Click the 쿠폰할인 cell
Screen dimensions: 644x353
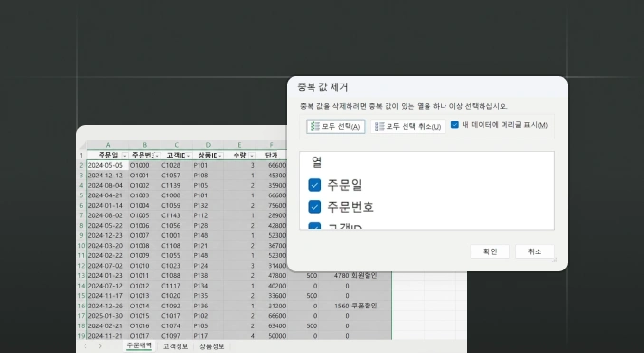(370, 306)
